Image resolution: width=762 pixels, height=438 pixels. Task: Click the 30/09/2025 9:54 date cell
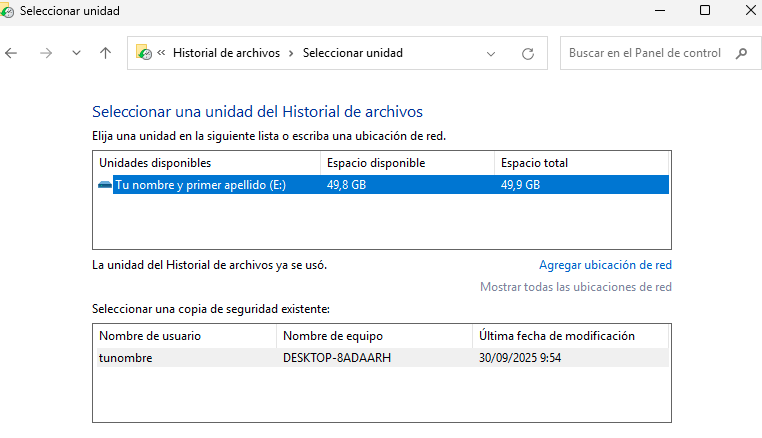tap(520, 358)
